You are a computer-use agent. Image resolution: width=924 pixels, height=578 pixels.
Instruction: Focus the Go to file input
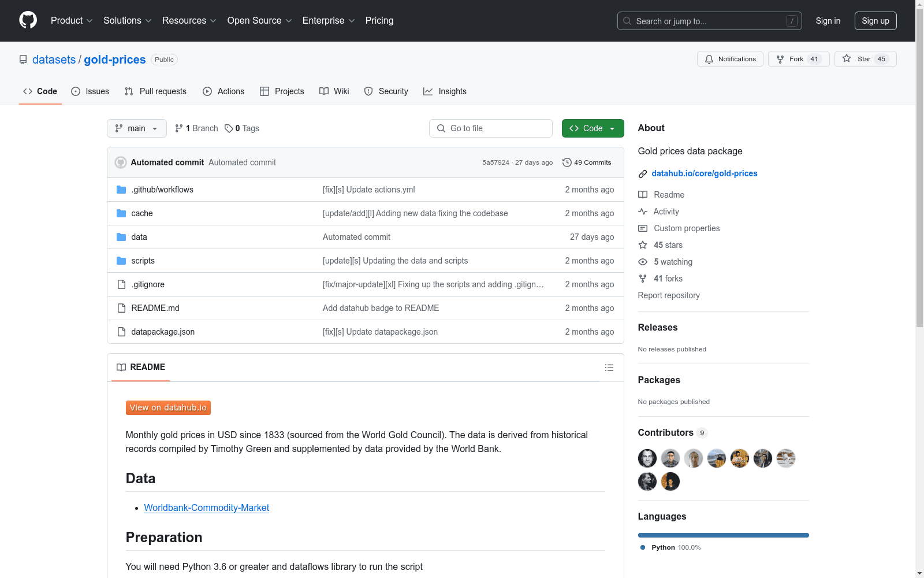tap(491, 128)
